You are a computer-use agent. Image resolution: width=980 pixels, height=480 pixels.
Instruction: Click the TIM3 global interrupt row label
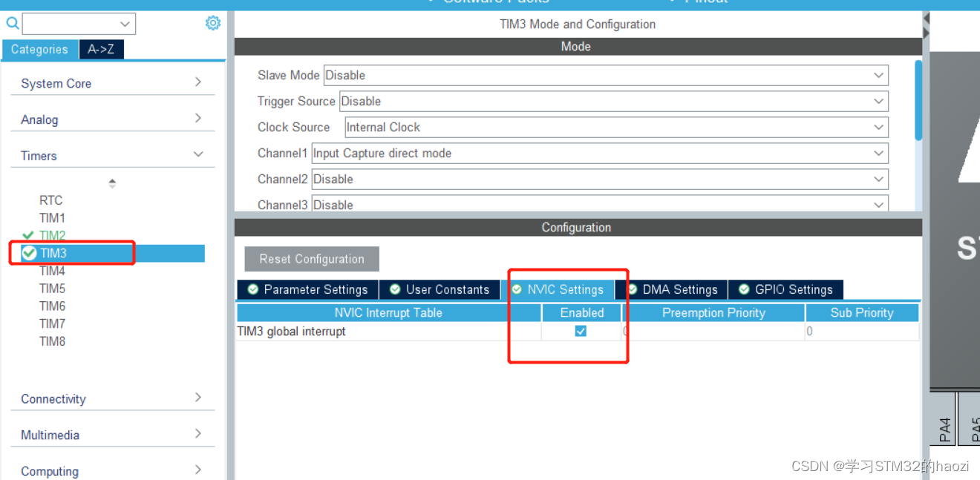pyautogui.click(x=291, y=331)
